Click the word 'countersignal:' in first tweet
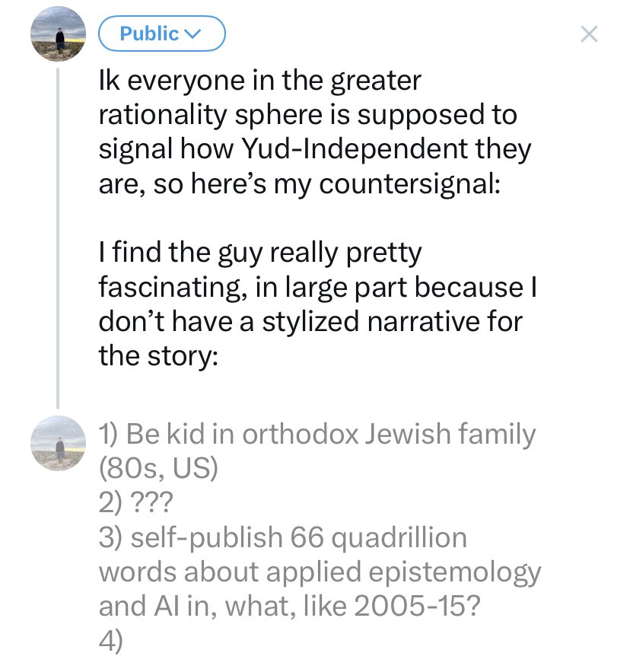The image size is (630, 672). (x=409, y=185)
